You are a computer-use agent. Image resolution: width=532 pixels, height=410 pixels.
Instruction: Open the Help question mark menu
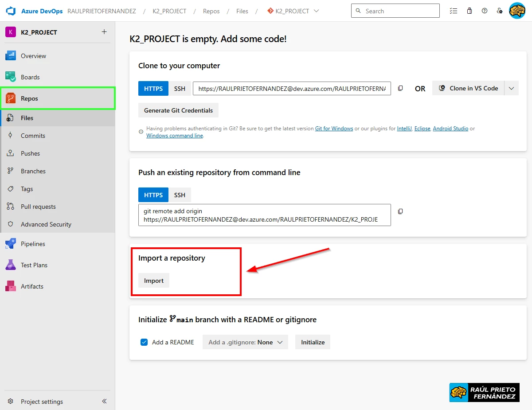coord(485,11)
